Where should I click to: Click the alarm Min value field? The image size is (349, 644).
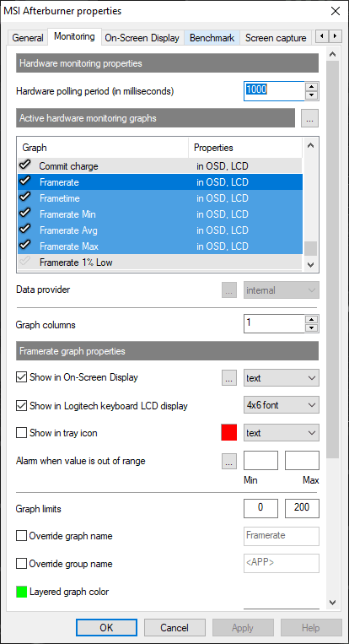click(x=260, y=460)
